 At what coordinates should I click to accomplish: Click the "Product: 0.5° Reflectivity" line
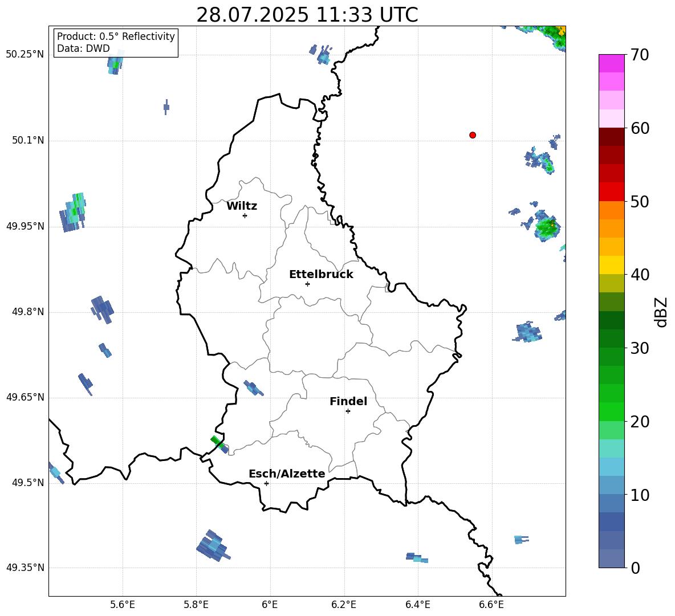pos(116,36)
